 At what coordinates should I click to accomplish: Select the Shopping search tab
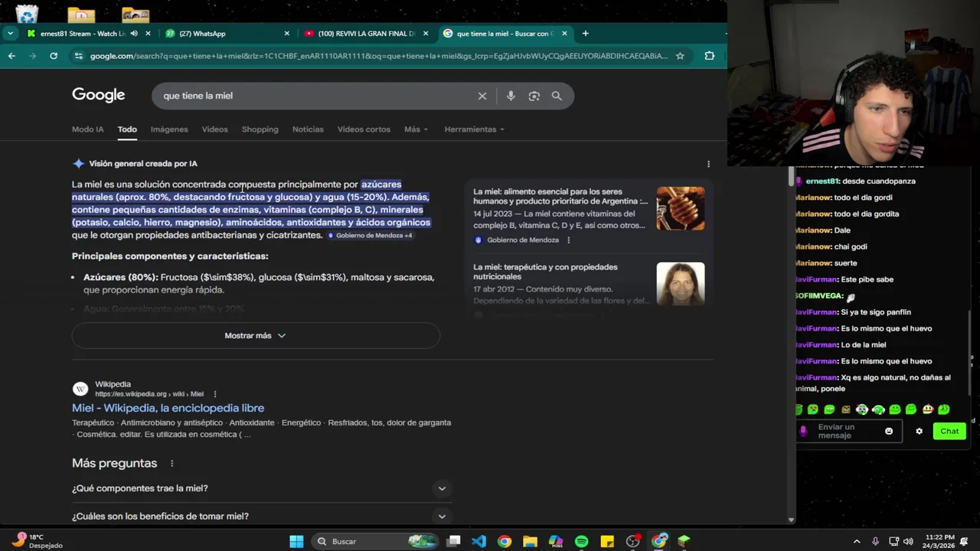pos(260,129)
